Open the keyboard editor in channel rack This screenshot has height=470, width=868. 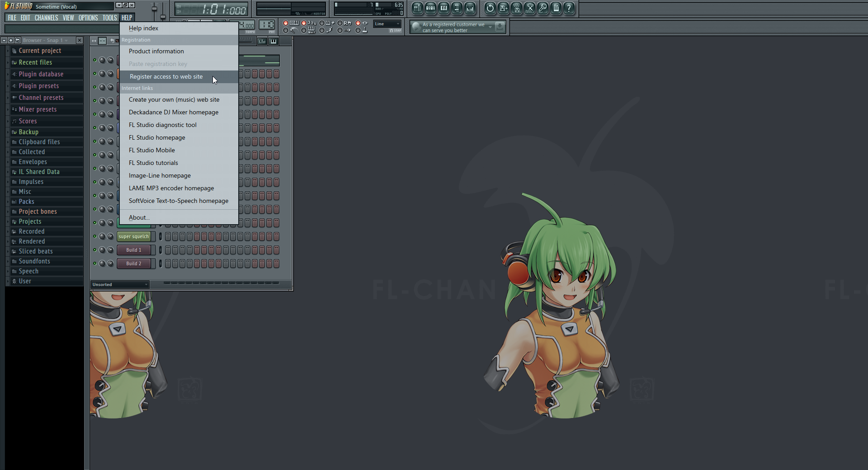274,41
